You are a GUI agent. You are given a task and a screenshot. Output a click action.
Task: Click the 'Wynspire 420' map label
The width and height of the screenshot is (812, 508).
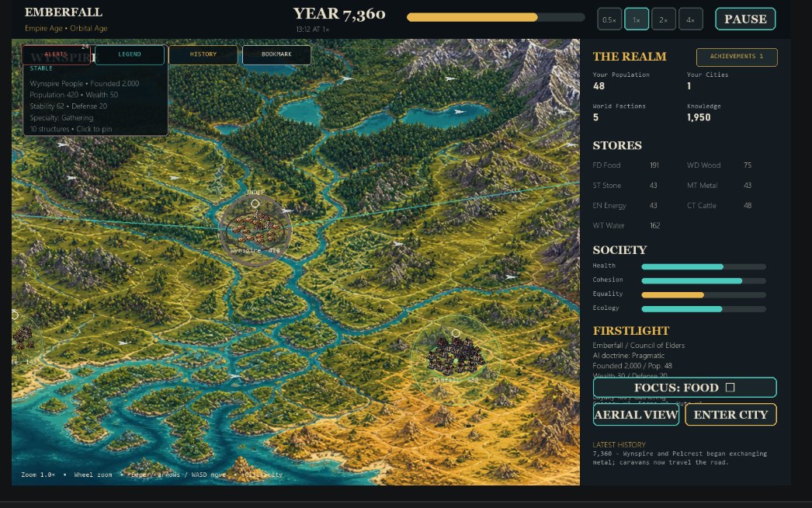(255, 250)
